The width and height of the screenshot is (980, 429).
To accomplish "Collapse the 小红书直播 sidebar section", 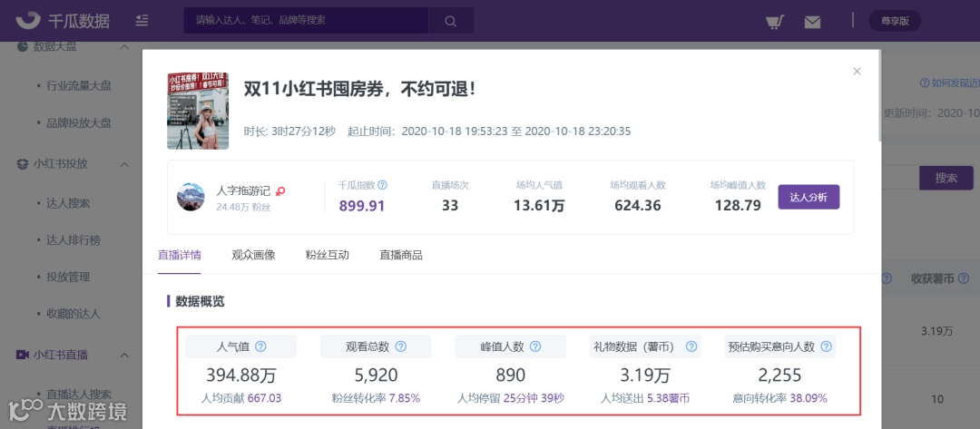I will point(123,355).
